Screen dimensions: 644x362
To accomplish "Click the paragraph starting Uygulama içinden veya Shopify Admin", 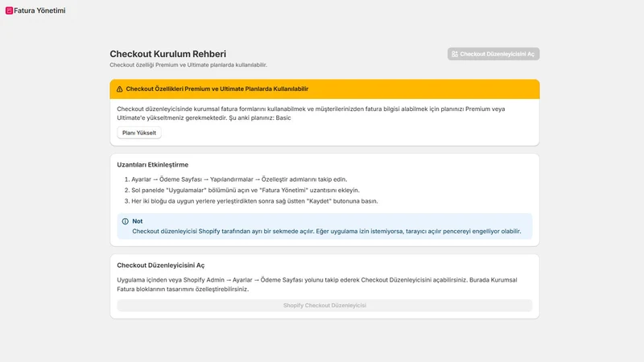I will [x=317, y=285].
